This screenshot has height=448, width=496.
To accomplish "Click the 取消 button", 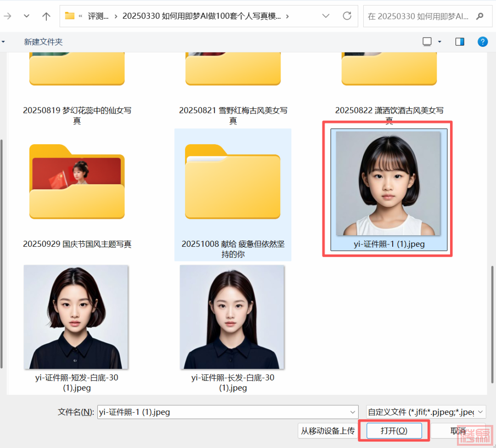I will (x=458, y=431).
